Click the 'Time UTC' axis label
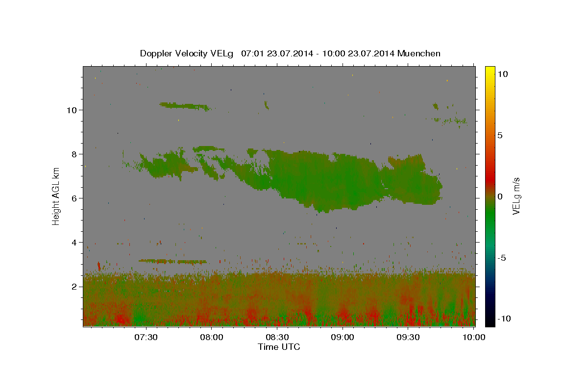588x392 pixels. (x=279, y=347)
